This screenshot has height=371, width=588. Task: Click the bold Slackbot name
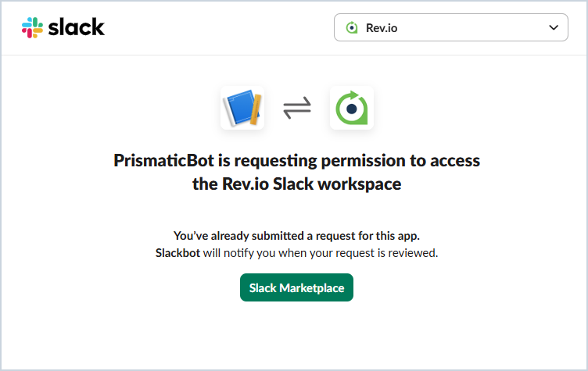[177, 253]
